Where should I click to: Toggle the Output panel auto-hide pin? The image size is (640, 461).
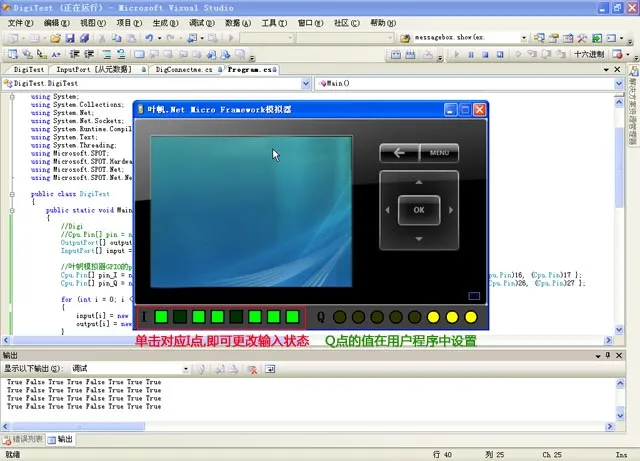(608, 356)
